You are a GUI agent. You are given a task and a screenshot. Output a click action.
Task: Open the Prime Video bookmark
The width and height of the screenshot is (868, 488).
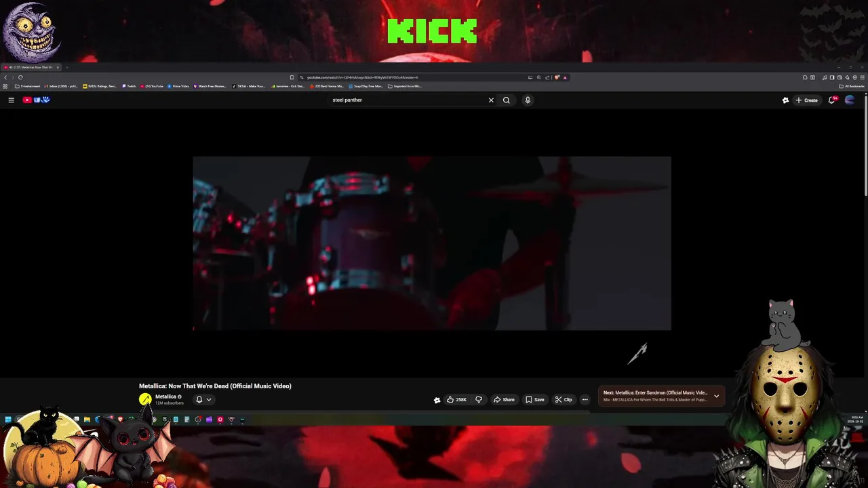178,86
